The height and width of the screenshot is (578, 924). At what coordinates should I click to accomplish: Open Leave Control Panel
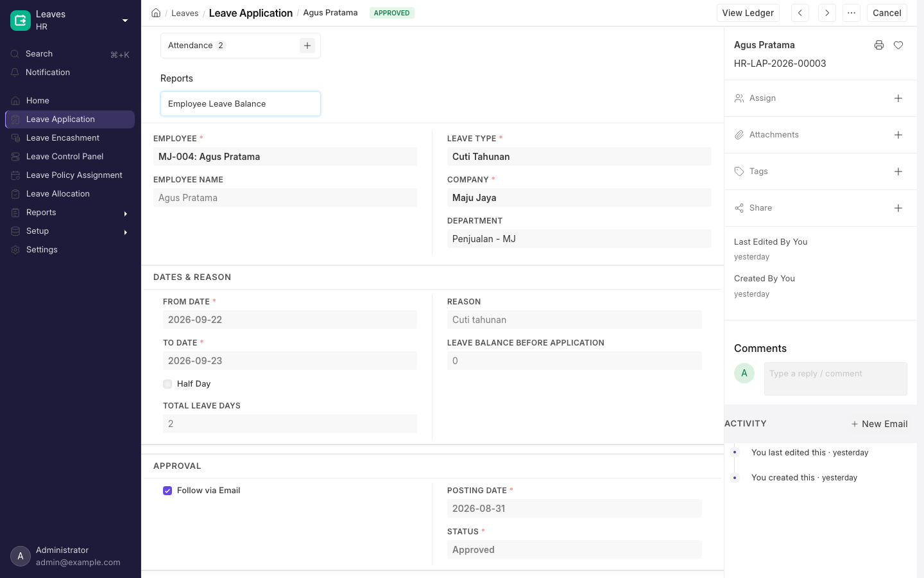point(70,157)
